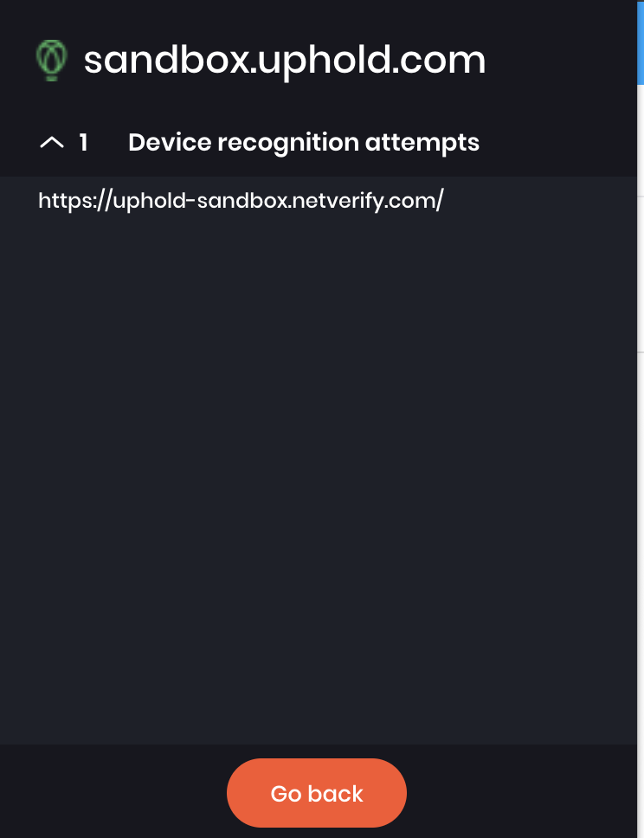Click the sandbox.uphold.com title bar text
This screenshot has height=838, width=644.
284,60
